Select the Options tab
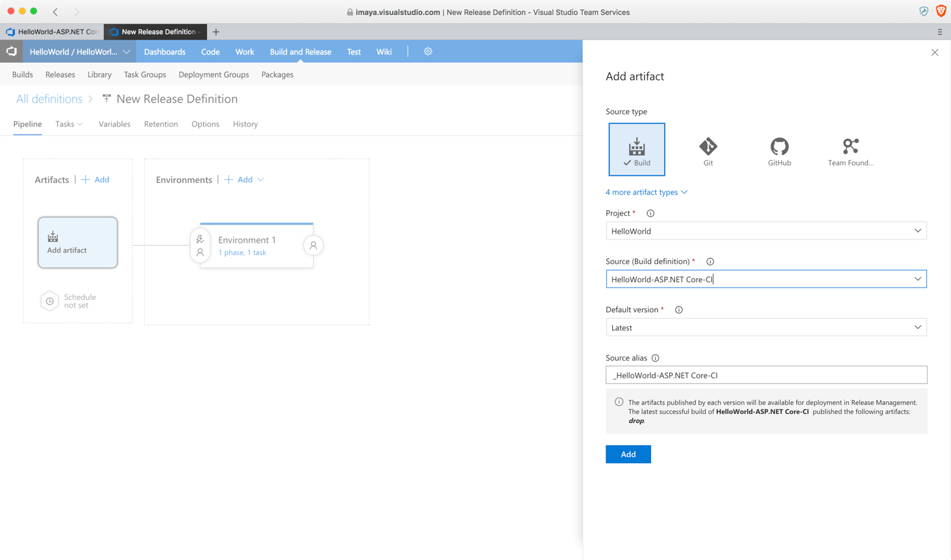Screen dimensions: 951x560 click(205, 124)
